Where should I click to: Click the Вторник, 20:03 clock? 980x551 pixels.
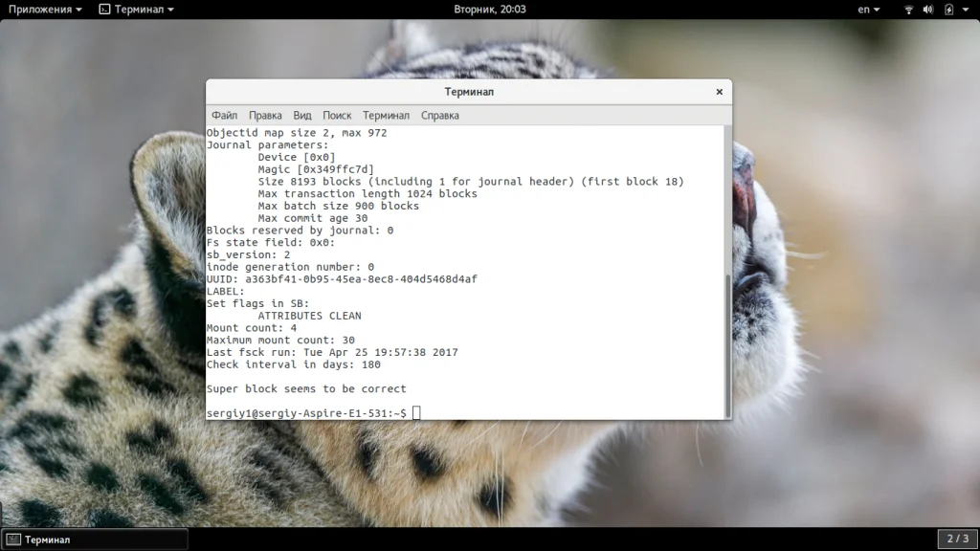tap(489, 10)
